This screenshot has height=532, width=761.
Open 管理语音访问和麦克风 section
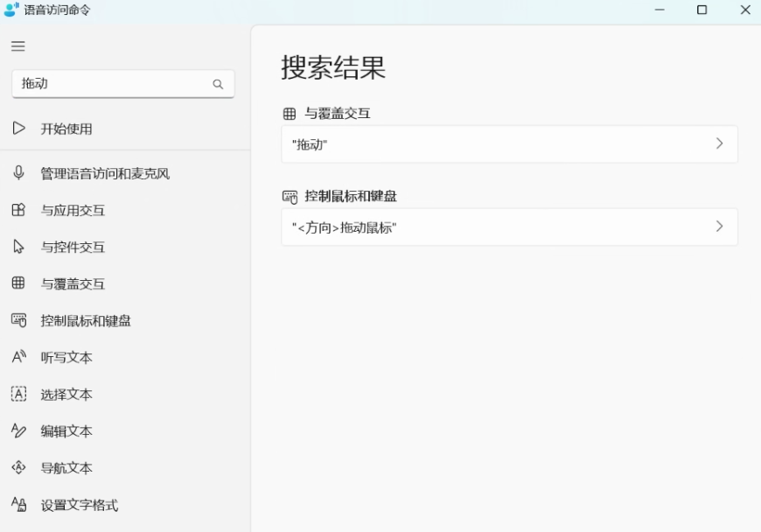(x=125, y=173)
